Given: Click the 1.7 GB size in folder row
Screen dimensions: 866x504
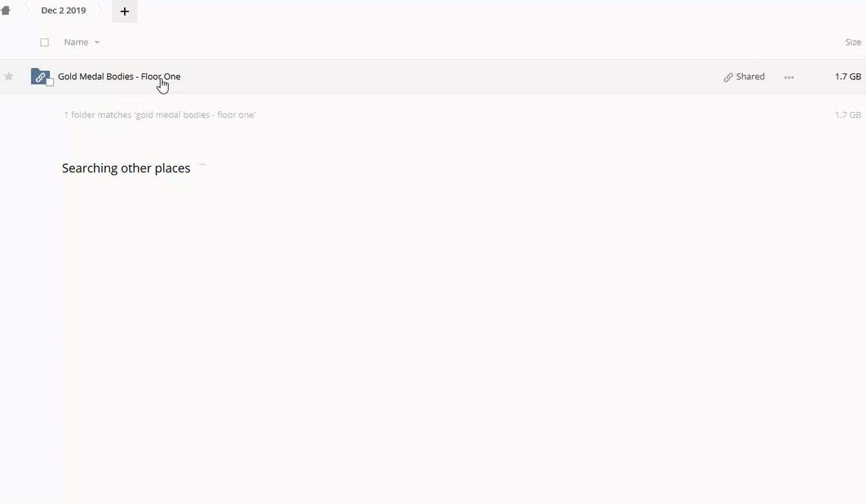Looking at the screenshot, I should coord(847,76).
